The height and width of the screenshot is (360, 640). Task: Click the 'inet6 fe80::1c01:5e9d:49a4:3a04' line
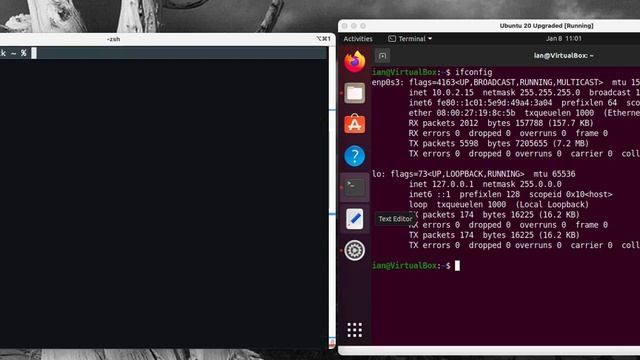tap(524, 103)
